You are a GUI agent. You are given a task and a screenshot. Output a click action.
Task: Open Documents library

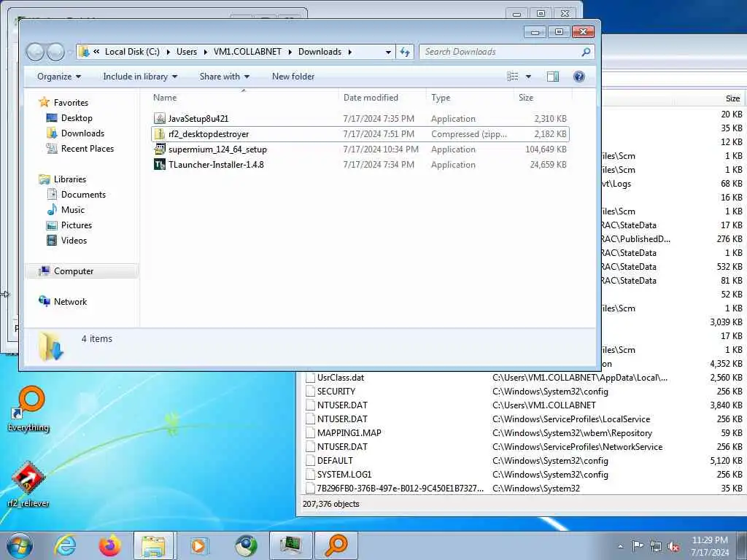point(83,194)
